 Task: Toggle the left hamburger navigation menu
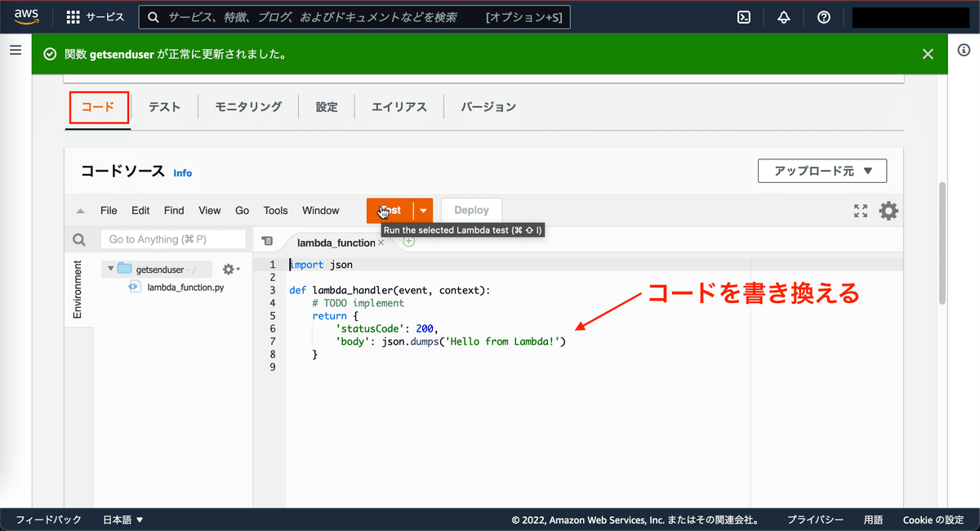pos(15,51)
